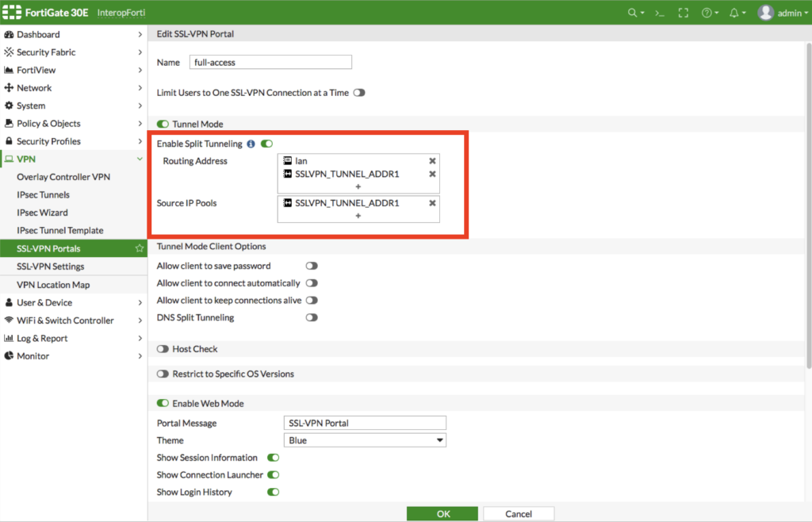Cancel editing the SSL-VPN portal
The width and height of the screenshot is (812, 522).
519,514
